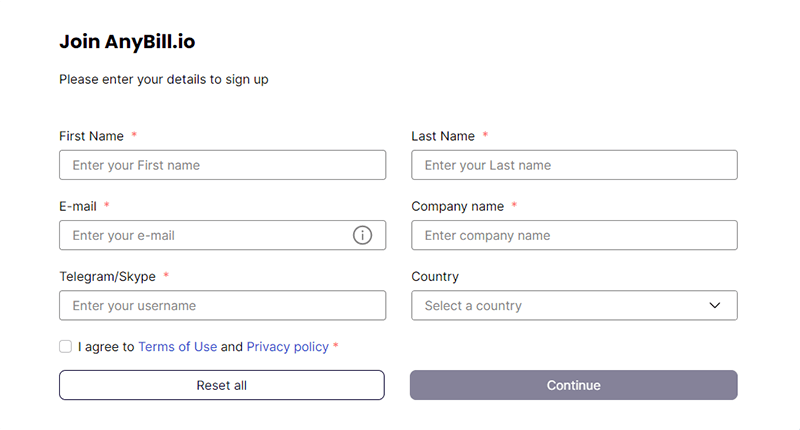
Task: Click into the 'Enter company name' field
Action: click(574, 235)
